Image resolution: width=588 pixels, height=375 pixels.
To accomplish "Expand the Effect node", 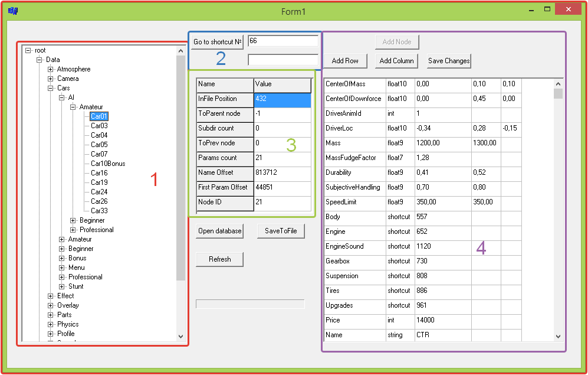I will tap(50, 296).
